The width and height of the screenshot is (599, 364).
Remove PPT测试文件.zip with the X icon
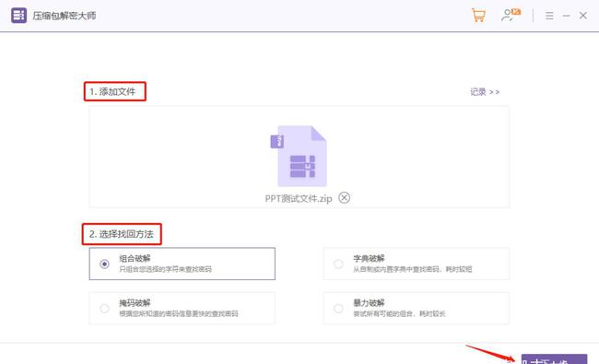point(345,197)
